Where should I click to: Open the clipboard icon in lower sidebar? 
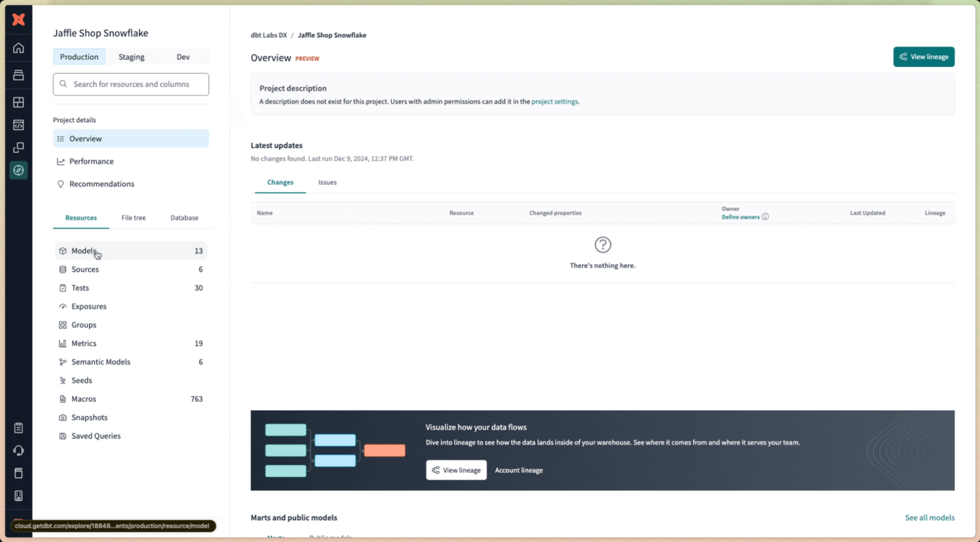point(19,427)
